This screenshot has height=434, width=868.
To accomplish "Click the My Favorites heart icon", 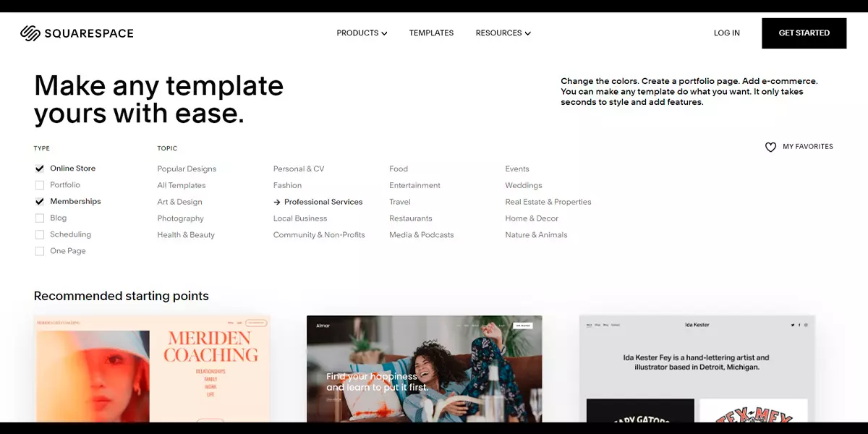I will [x=770, y=147].
